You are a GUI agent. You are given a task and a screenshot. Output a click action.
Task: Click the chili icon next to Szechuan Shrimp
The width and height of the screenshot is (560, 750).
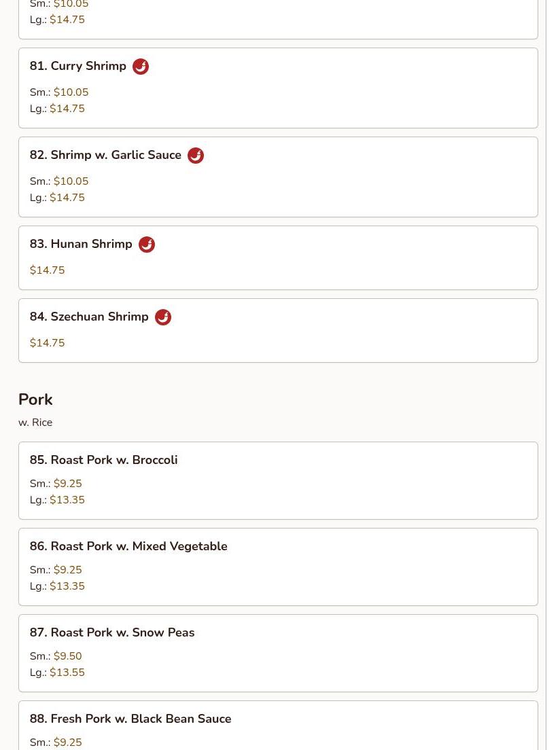click(162, 317)
